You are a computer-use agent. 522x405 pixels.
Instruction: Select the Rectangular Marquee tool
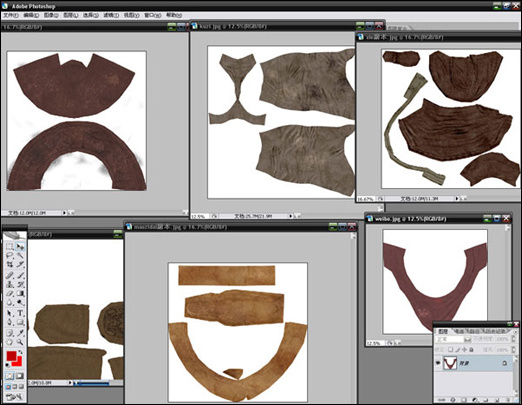10,247
